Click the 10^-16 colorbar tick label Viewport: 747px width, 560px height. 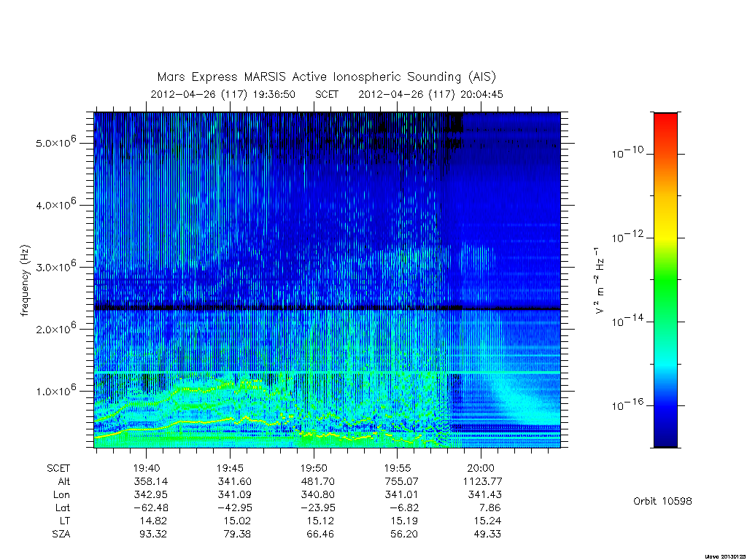[x=627, y=404]
